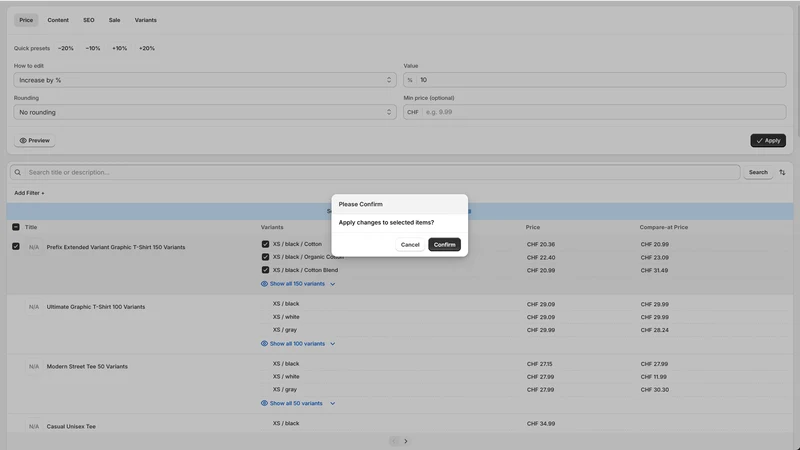The height and width of the screenshot is (450, 800).
Task: Click compare-at price CHF 30.30
Action: click(655, 390)
